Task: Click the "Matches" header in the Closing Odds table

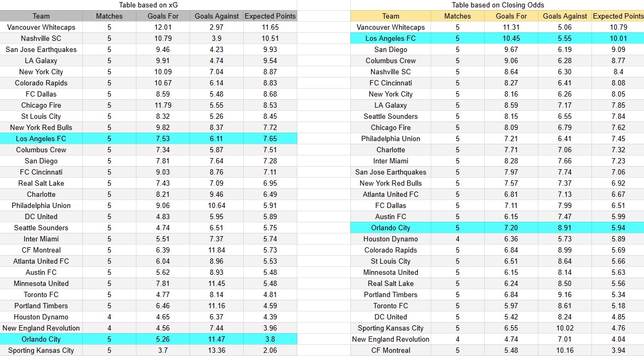Action: [x=458, y=16]
